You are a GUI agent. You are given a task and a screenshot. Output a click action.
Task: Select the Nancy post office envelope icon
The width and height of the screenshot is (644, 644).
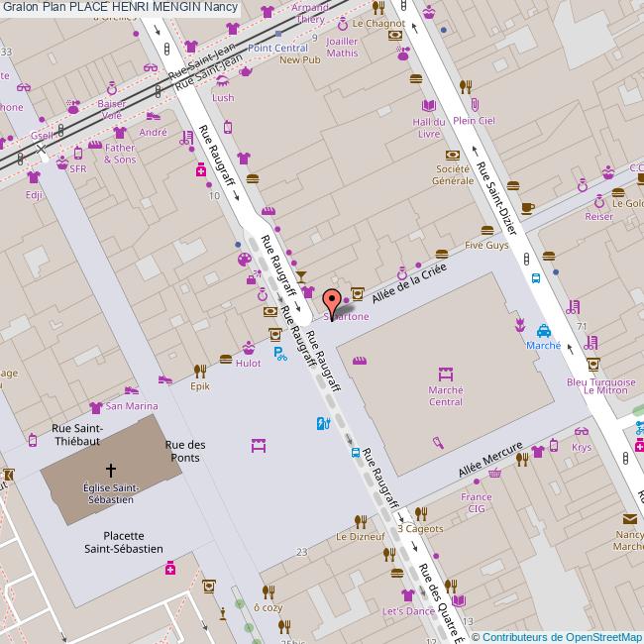point(630,518)
